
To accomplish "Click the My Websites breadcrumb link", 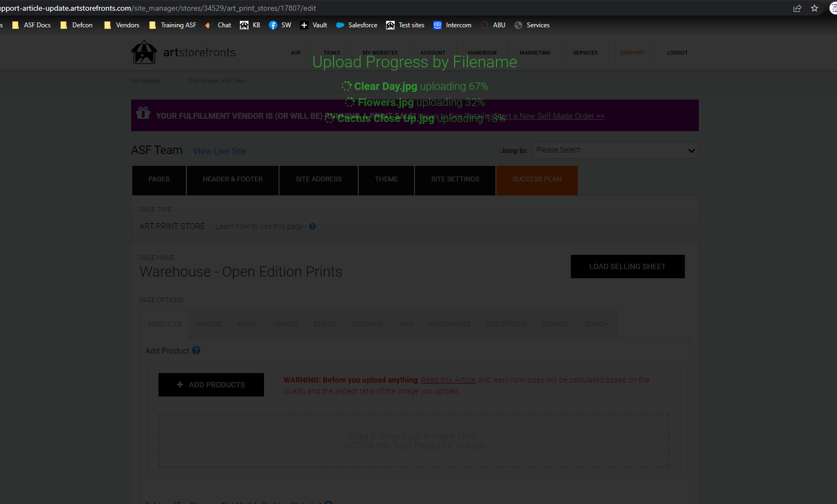I will click(x=146, y=81).
